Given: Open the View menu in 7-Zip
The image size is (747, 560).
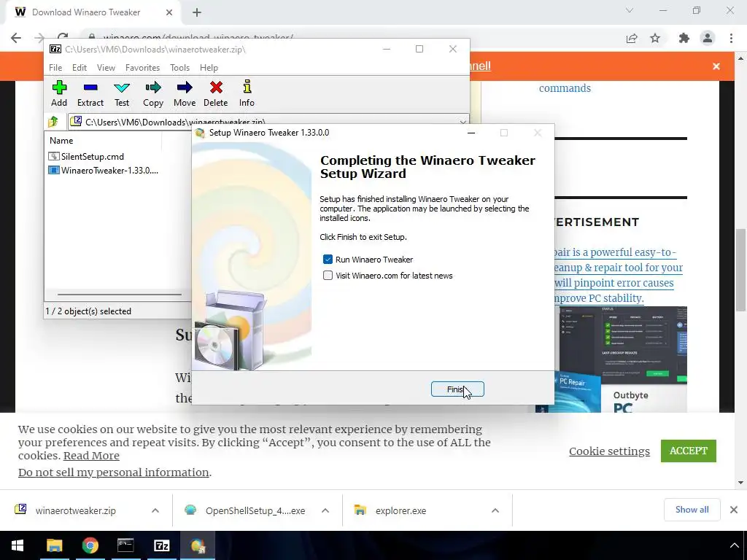Looking at the screenshot, I should pos(106,68).
